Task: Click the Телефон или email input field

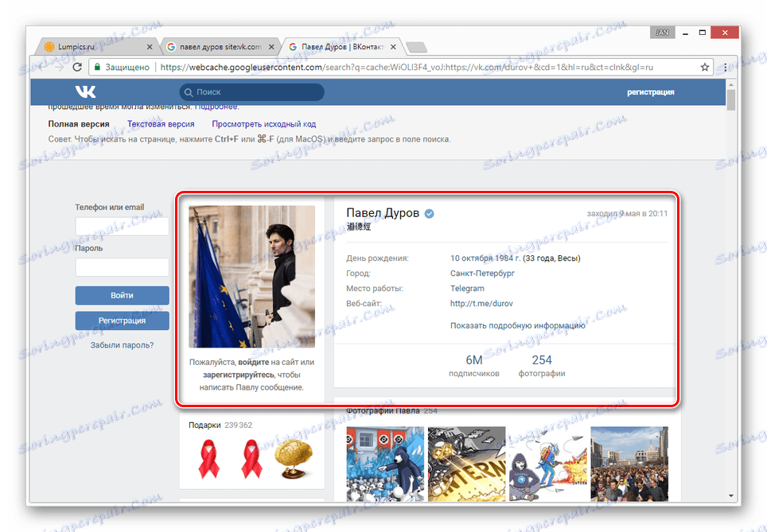Action: 122,227
